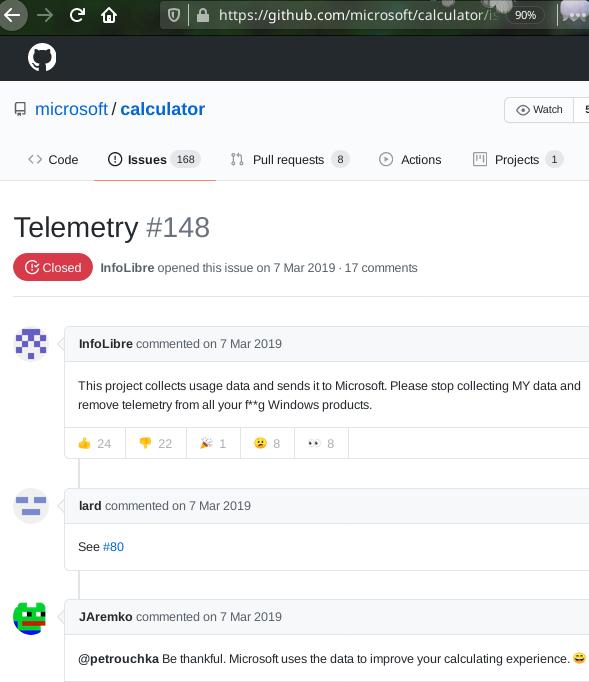
Task: Toggle the eyes reaction with 8
Action: [321, 443]
